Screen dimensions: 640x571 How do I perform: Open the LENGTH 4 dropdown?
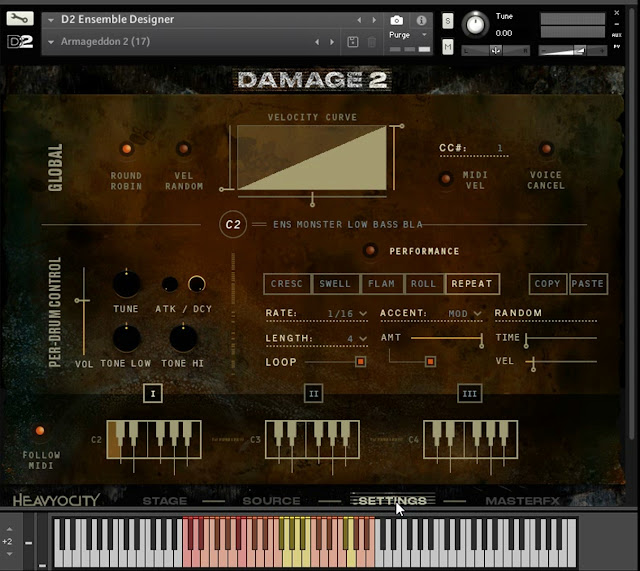pyautogui.click(x=356, y=338)
